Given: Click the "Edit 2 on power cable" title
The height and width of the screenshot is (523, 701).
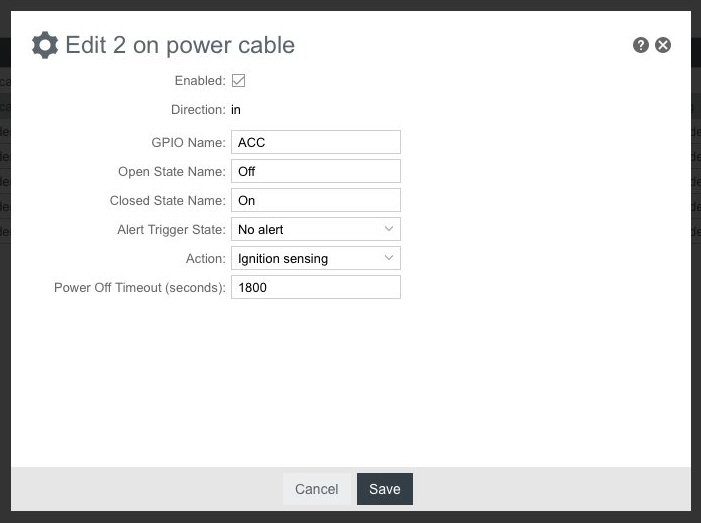Looking at the screenshot, I should click(180, 45).
